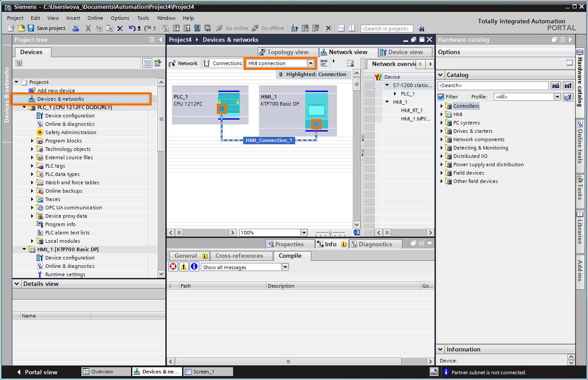Click the Delete X toolbar icon
The width and height of the screenshot is (588, 380).
click(x=120, y=28)
